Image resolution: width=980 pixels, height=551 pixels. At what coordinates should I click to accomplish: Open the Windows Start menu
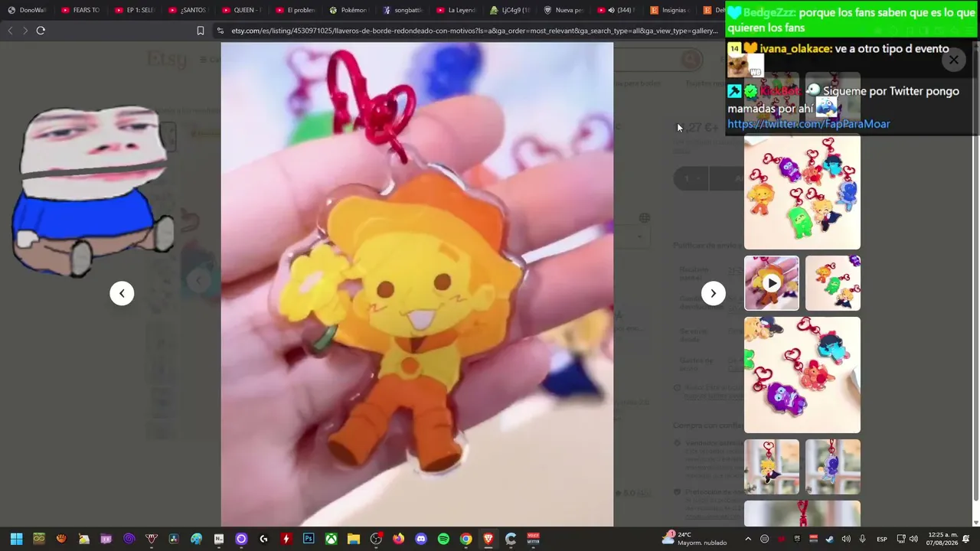16,539
